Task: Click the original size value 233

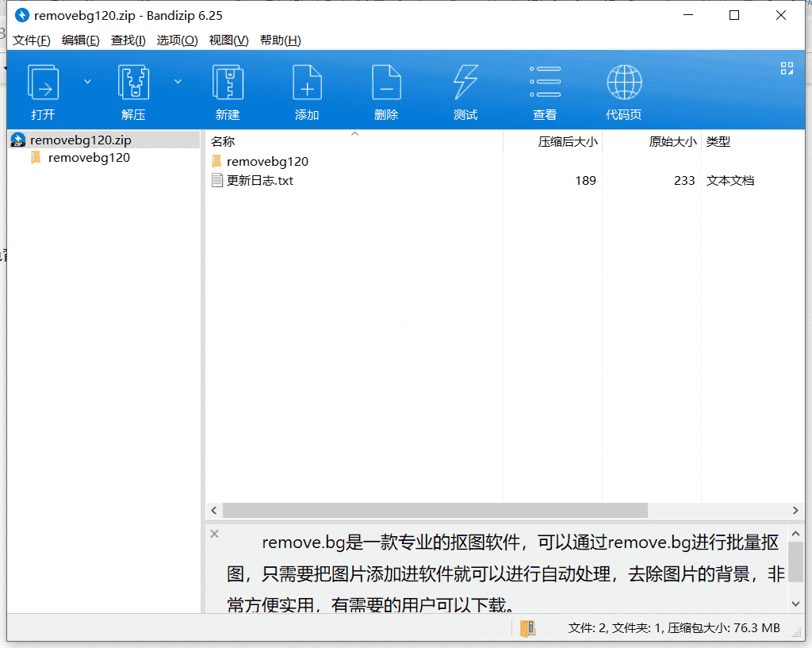Action: click(684, 180)
